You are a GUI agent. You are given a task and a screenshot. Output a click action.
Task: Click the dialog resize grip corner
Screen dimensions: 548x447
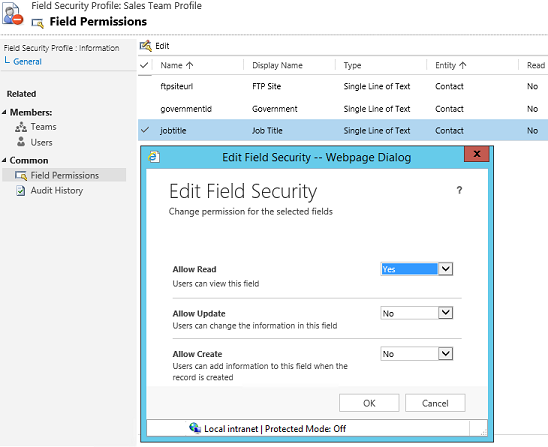(x=483, y=432)
